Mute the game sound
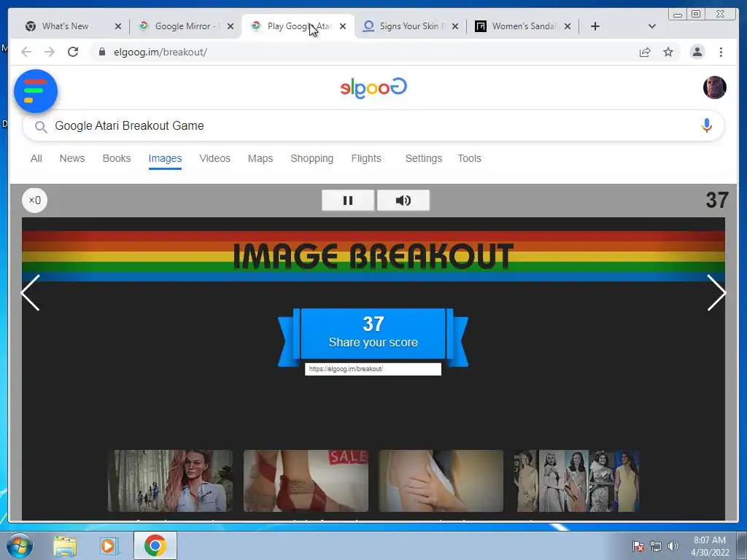This screenshot has height=560, width=747. [x=403, y=200]
